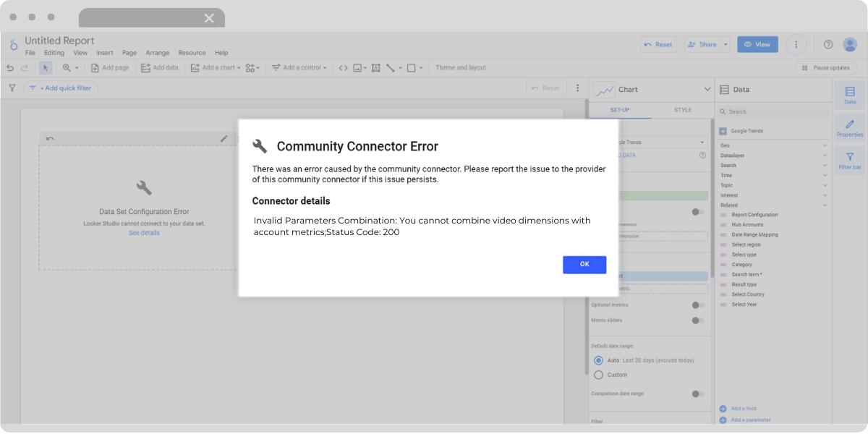Click the Looker Studio logo icon
Image resolution: width=868 pixels, height=434 pixels.
click(13, 45)
